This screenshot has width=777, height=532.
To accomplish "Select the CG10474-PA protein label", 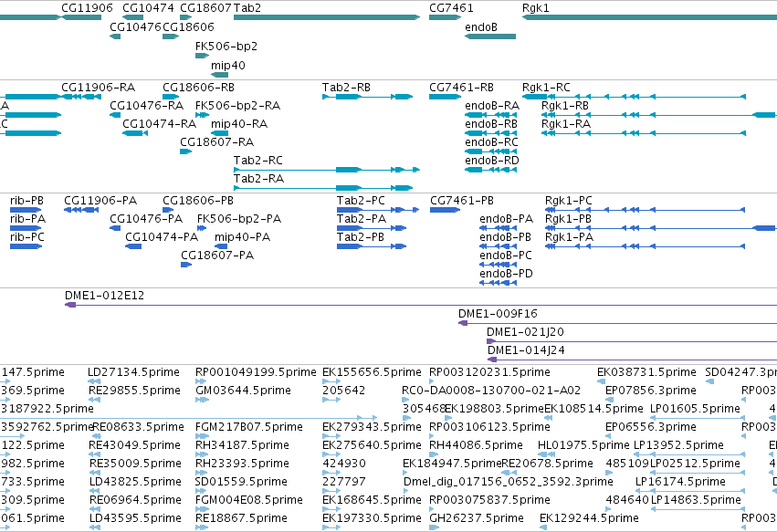I will coord(162,237).
